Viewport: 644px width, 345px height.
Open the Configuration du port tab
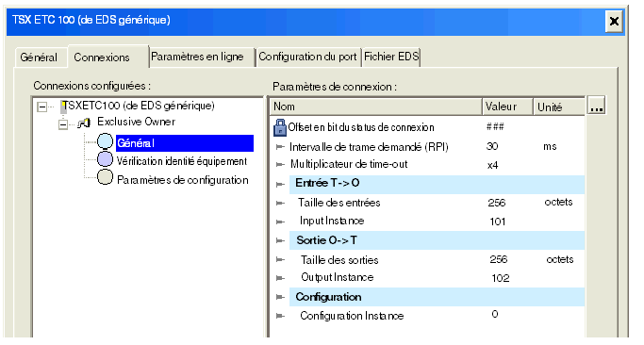click(307, 57)
